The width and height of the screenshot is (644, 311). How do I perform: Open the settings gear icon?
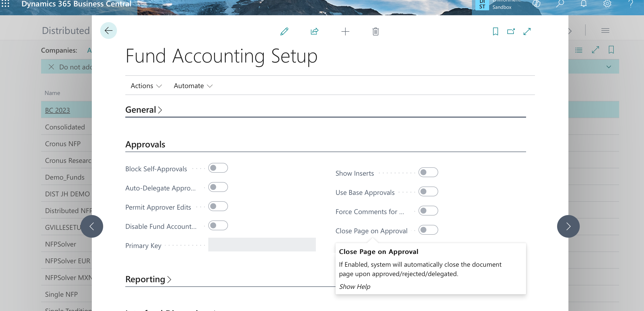point(607,4)
